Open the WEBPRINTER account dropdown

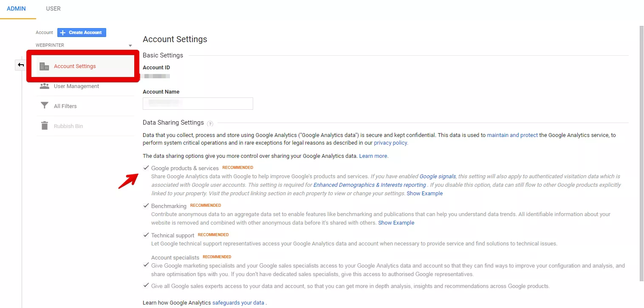84,45
